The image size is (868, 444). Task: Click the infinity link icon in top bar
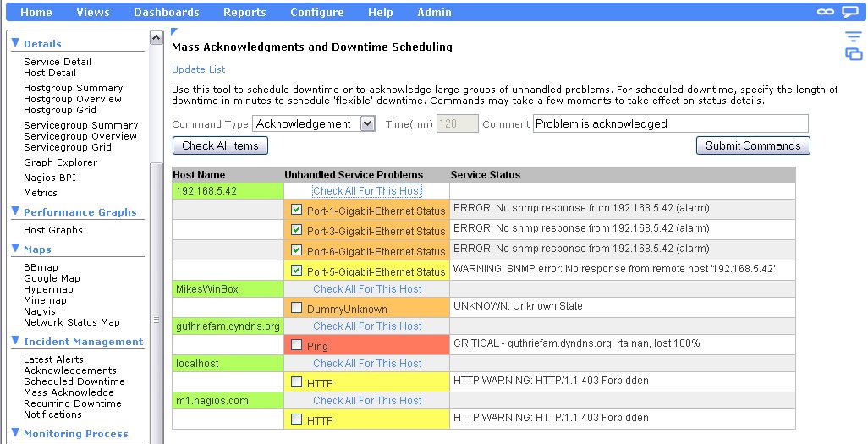click(x=826, y=12)
